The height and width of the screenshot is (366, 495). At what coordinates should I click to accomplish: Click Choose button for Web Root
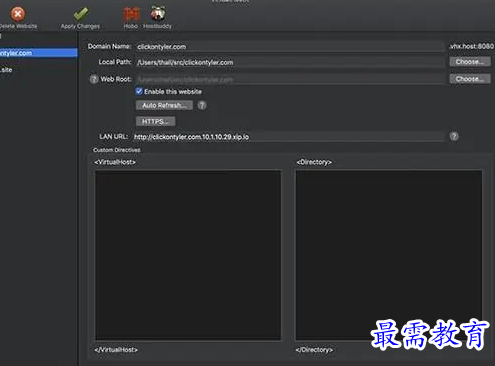point(470,79)
